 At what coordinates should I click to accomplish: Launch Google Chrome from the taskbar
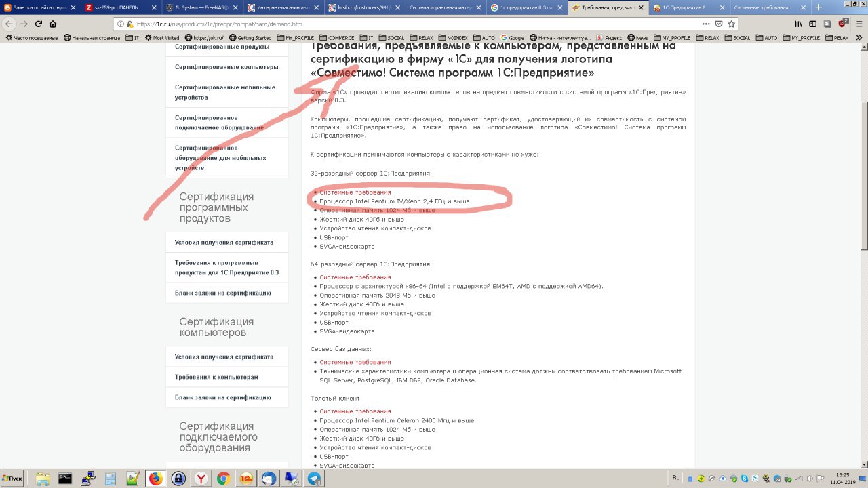coord(223,479)
